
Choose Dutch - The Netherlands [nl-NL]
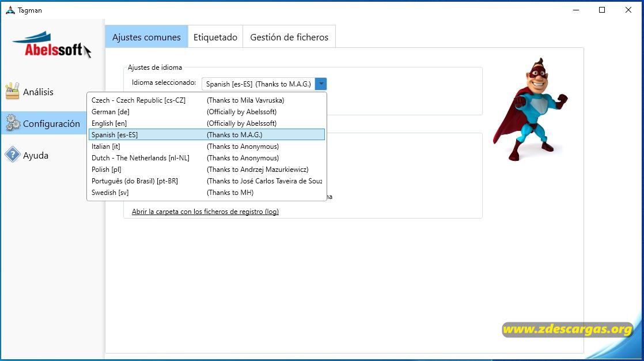pos(207,158)
